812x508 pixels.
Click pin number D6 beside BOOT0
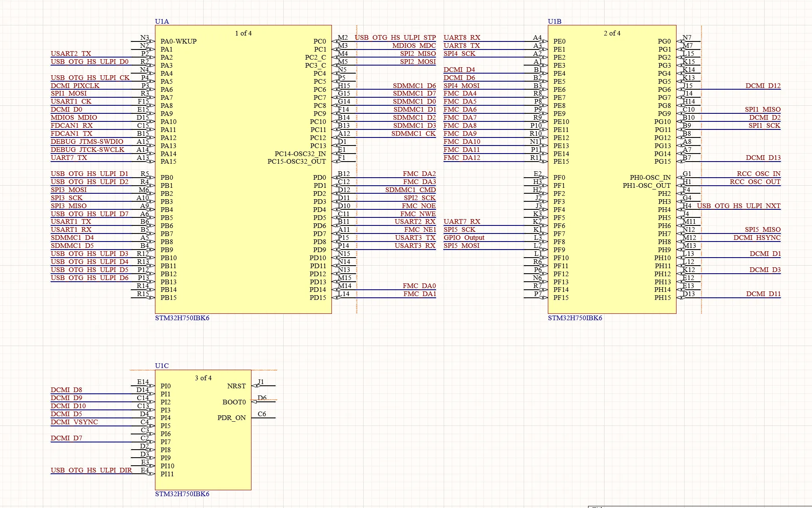[262, 398]
